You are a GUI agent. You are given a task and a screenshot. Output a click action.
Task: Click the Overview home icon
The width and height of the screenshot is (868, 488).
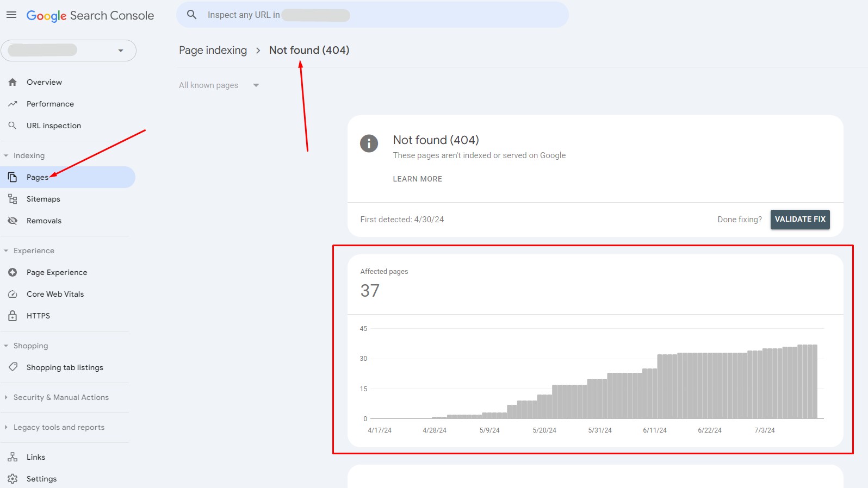[x=13, y=82]
